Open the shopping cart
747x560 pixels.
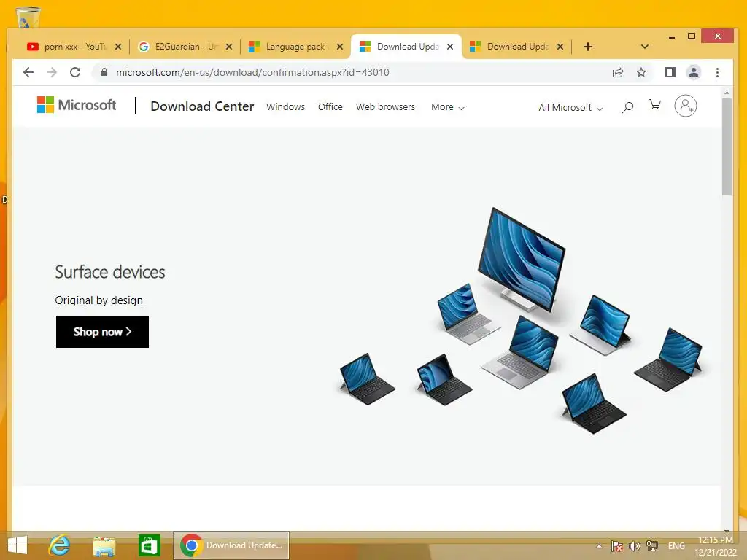click(655, 105)
